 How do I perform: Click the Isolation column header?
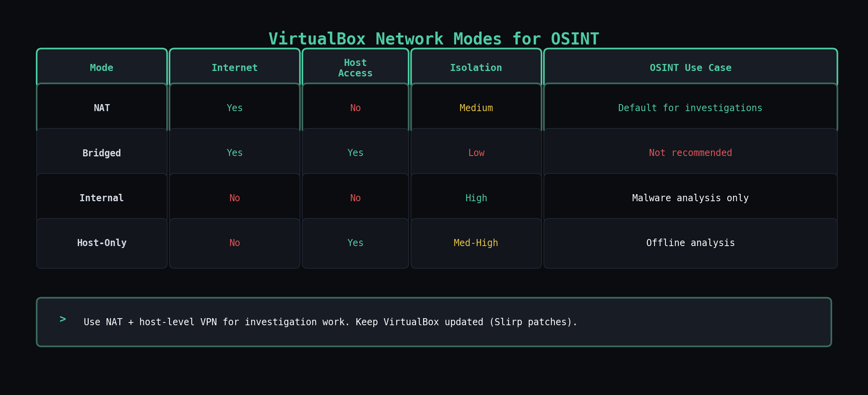pyautogui.click(x=476, y=67)
